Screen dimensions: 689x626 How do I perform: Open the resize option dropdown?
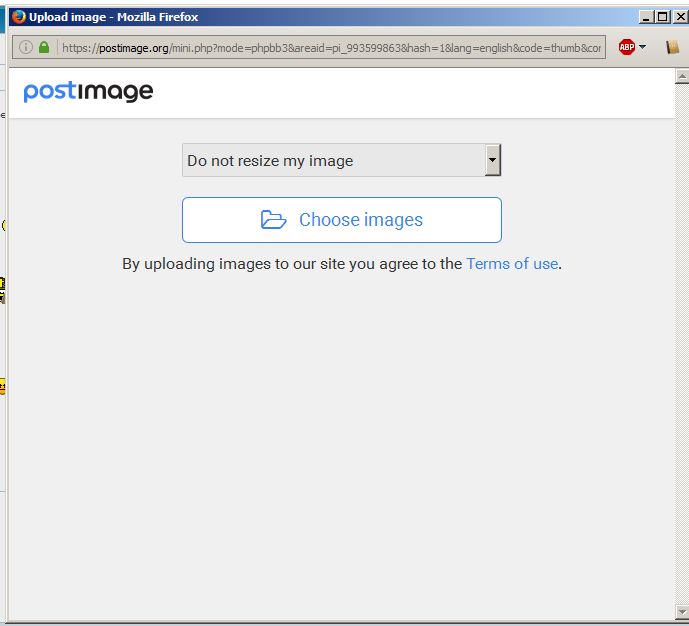[x=341, y=160]
